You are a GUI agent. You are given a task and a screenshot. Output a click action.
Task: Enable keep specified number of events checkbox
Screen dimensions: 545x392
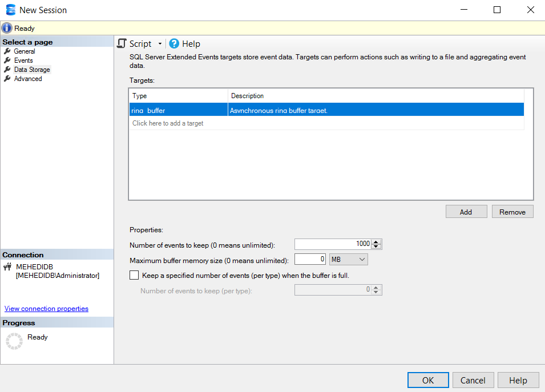[x=134, y=275]
